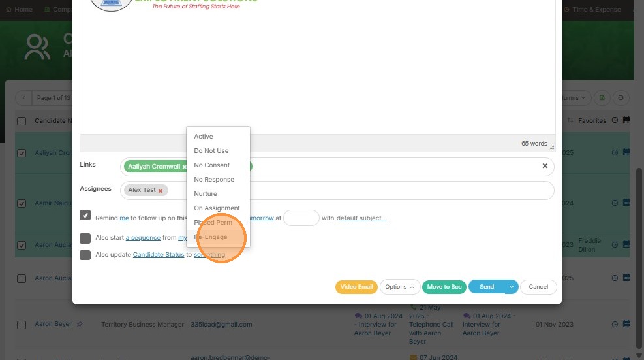644x360 pixels.
Task: Export the list with green spreadsheet icon
Action: [x=602, y=98]
